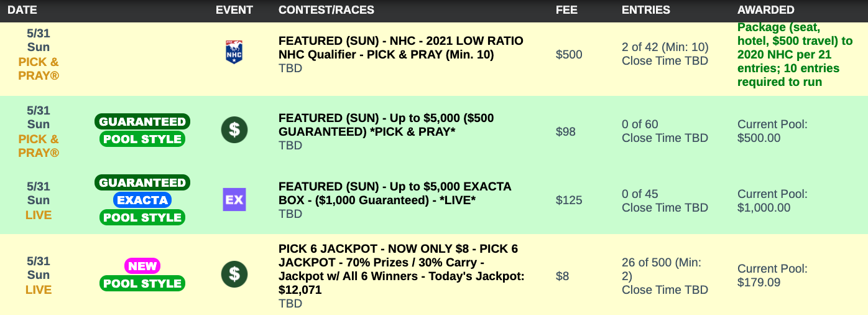
Task: Open the $500 Guaranteed Pick & Pray contest
Action: tap(386, 125)
